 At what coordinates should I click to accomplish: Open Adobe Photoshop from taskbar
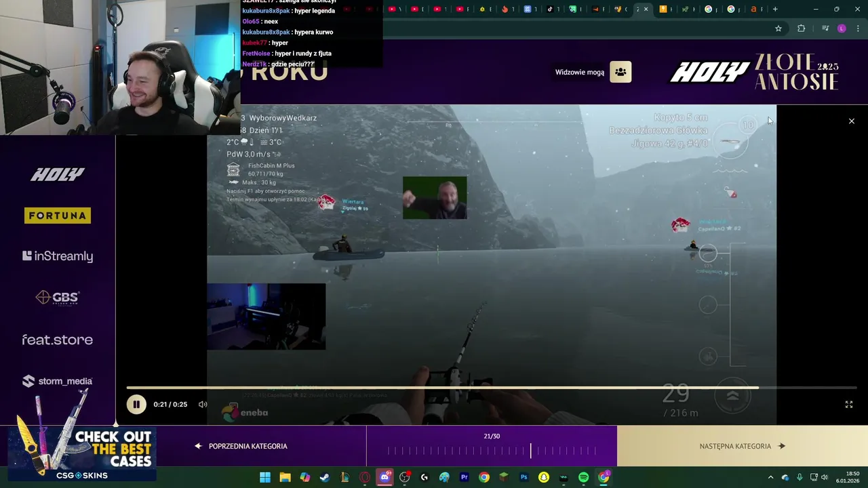524,477
